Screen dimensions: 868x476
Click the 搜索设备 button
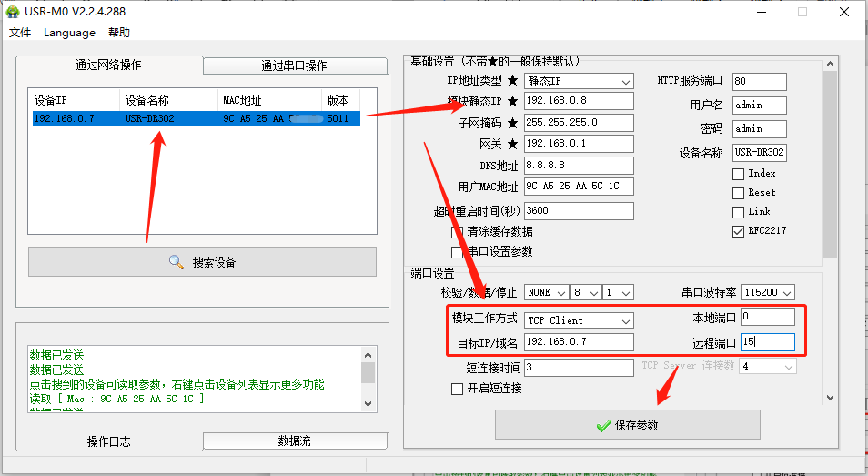tap(202, 262)
